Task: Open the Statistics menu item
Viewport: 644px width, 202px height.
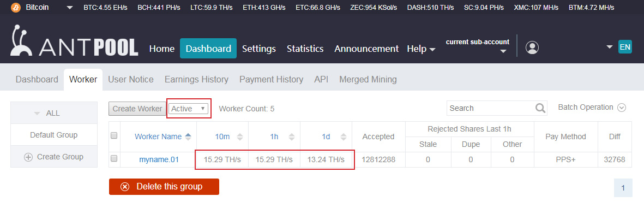Action: (x=305, y=49)
